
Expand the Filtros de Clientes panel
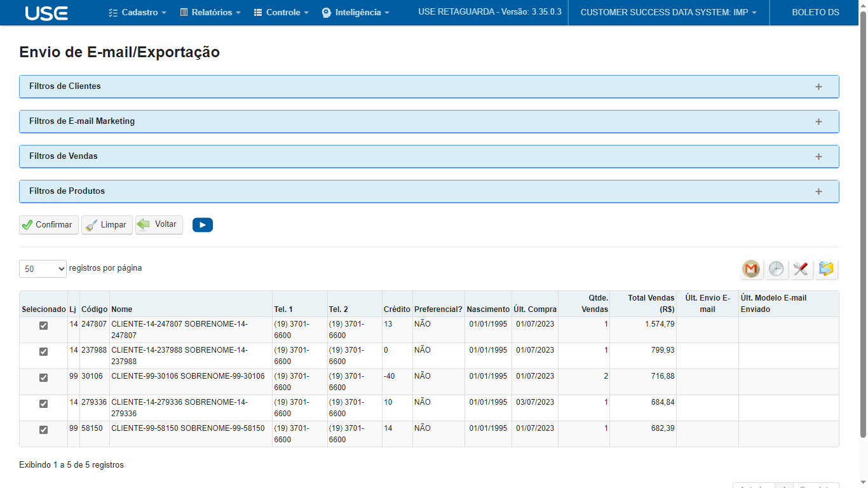pos(429,86)
